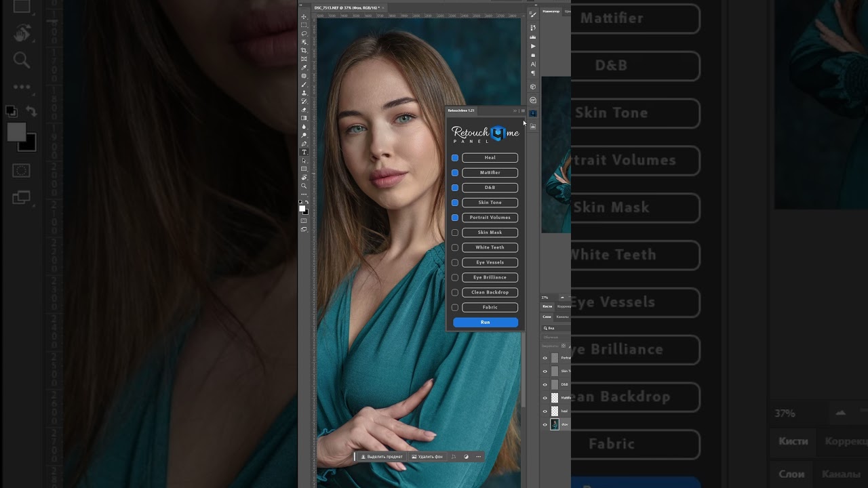Screen dimensions: 868x488
Task: Select the Type tool
Action: [x=304, y=152]
